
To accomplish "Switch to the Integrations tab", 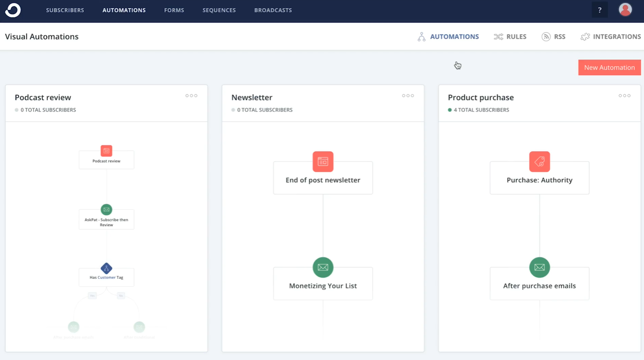I will pos(611,37).
